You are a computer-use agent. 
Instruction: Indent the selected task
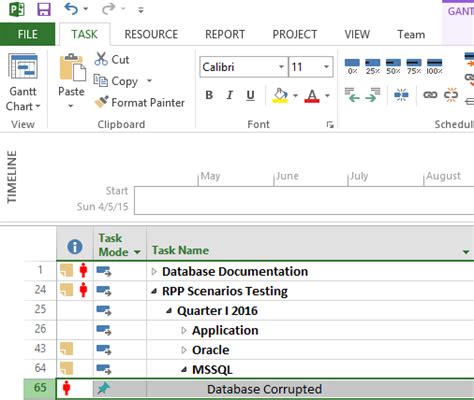coord(373,95)
